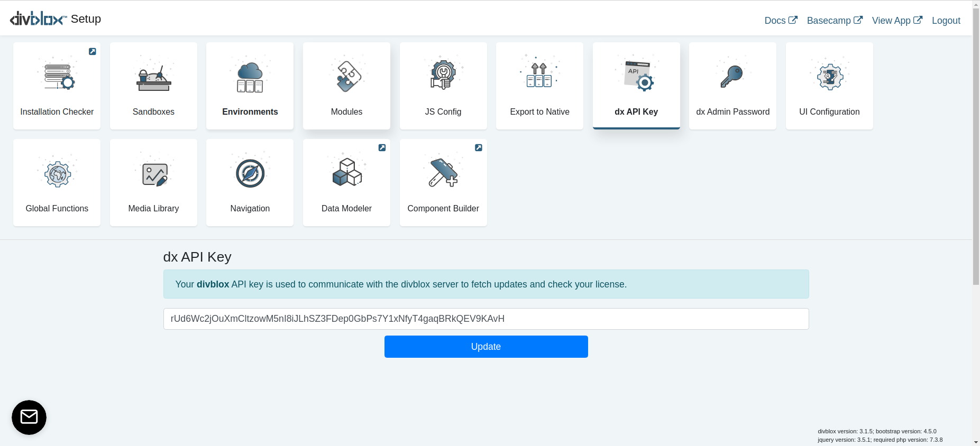Click the external-link badge on Component Builder
The height and width of the screenshot is (446, 980).
pyautogui.click(x=479, y=148)
